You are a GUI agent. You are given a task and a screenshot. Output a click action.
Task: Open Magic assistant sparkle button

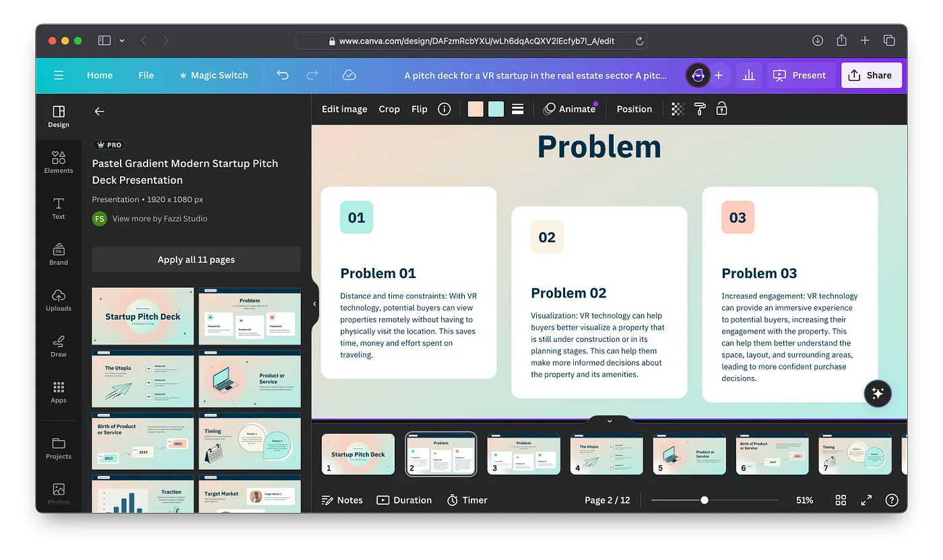pos(878,394)
